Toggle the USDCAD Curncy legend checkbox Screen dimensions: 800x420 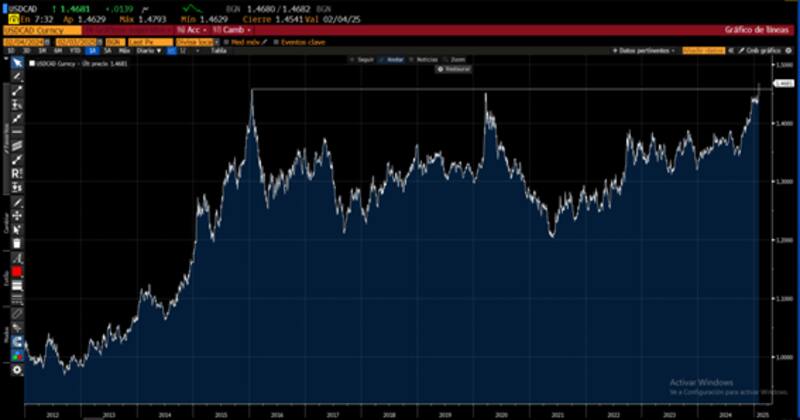click(x=32, y=63)
